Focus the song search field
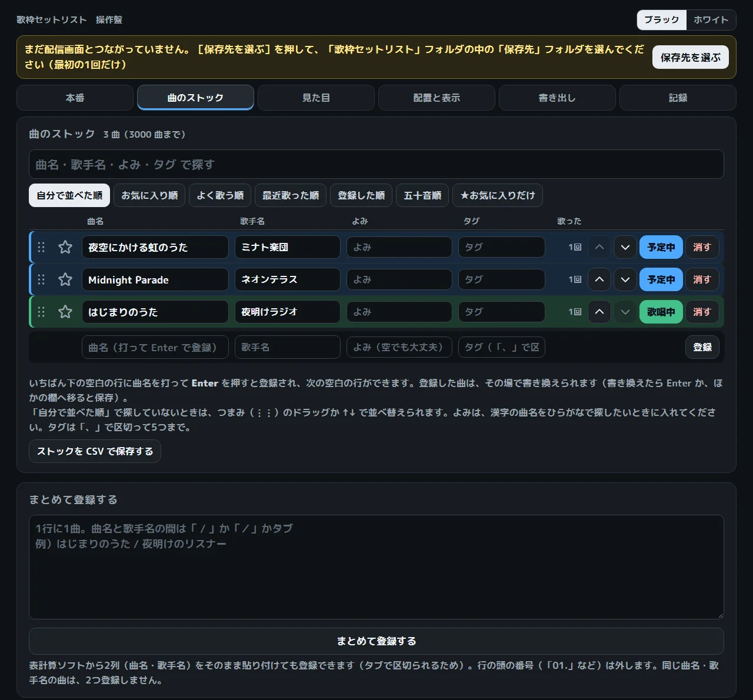753x700 pixels. click(376, 164)
